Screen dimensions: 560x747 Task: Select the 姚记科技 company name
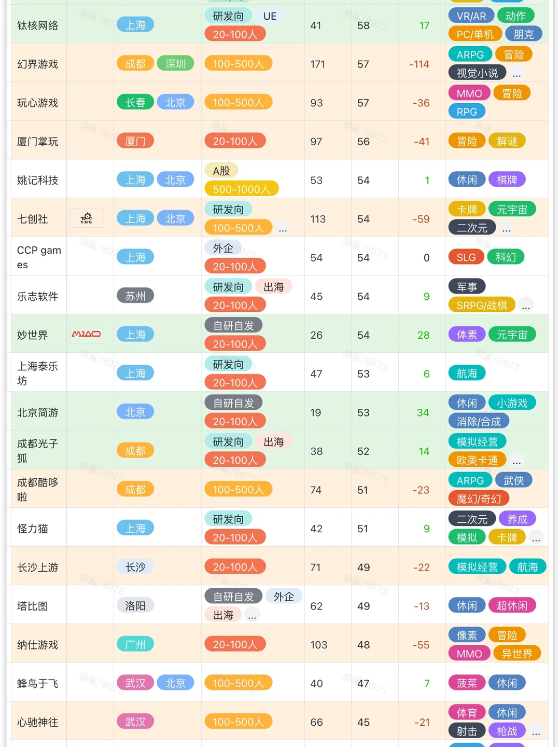click(38, 180)
